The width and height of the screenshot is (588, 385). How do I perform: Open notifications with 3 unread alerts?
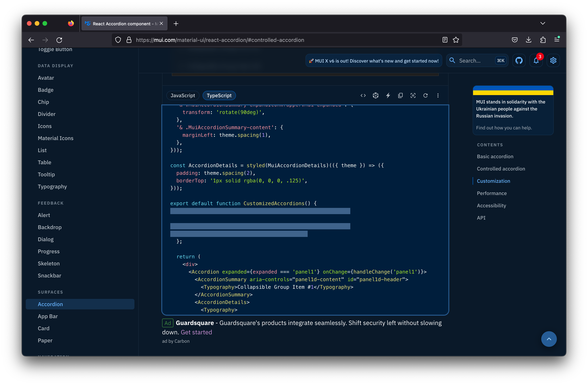tap(536, 60)
